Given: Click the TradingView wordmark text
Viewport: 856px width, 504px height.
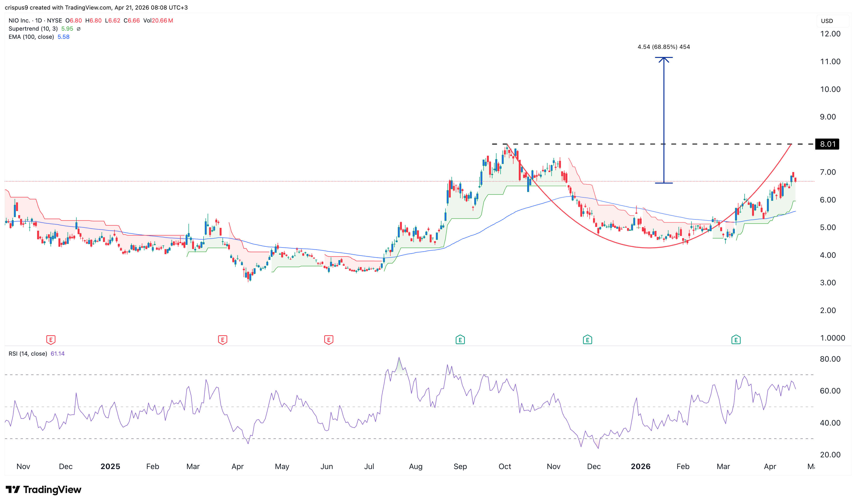Looking at the screenshot, I should tap(53, 490).
